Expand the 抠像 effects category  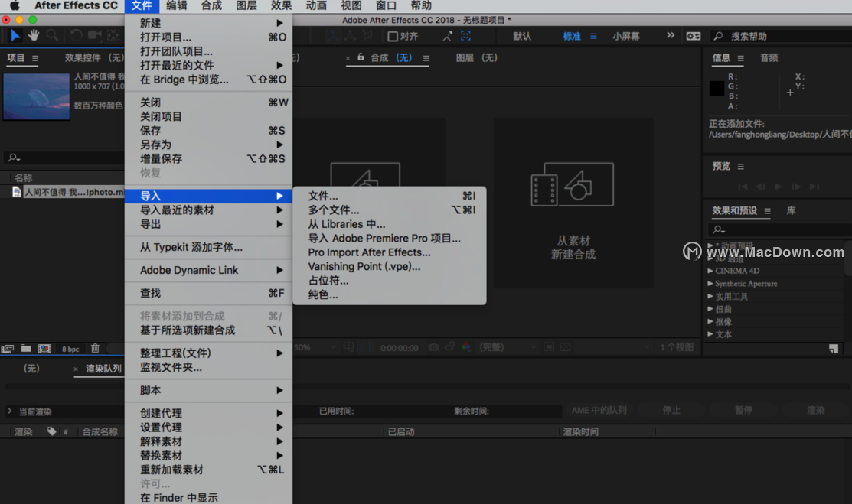710,321
